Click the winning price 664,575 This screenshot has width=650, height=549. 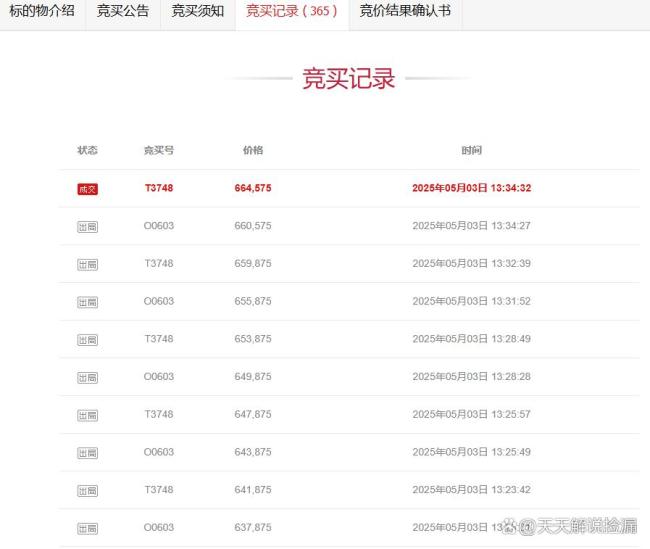(x=253, y=188)
